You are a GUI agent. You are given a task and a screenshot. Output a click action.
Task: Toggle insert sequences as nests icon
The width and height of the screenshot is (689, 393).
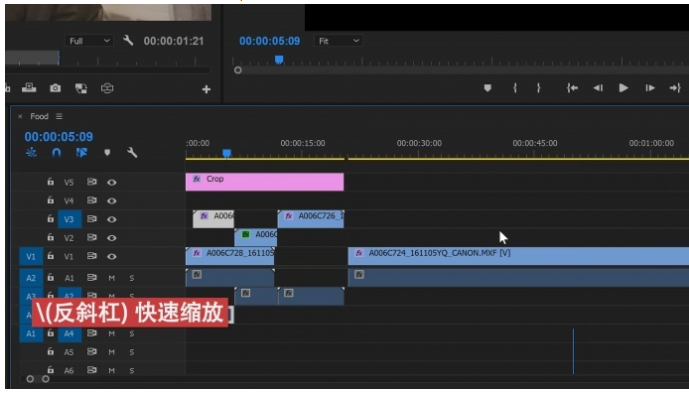coord(31,153)
